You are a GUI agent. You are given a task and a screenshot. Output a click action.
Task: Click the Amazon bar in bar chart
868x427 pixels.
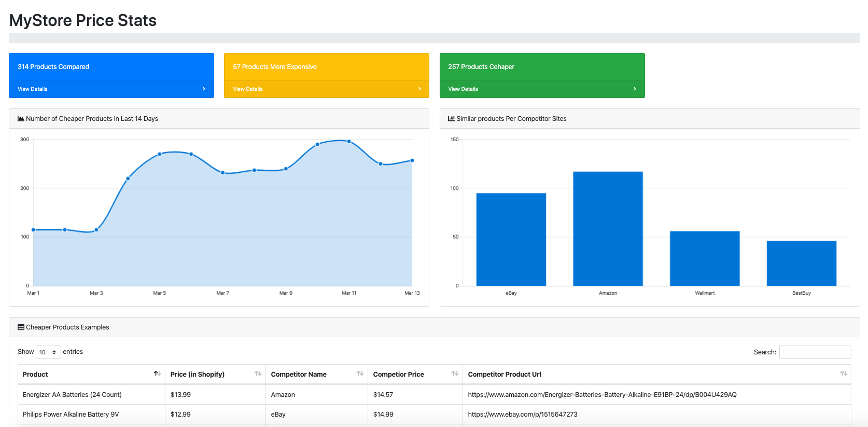[x=608, y=229]
